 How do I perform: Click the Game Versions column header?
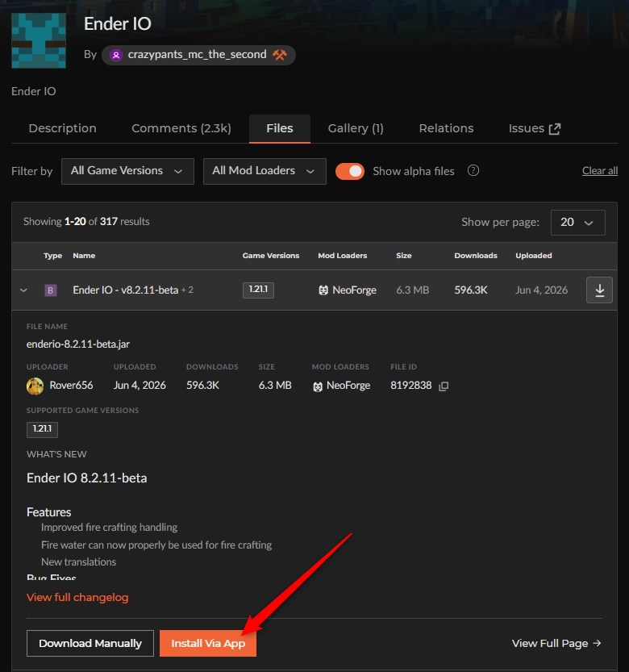point(271,256)
